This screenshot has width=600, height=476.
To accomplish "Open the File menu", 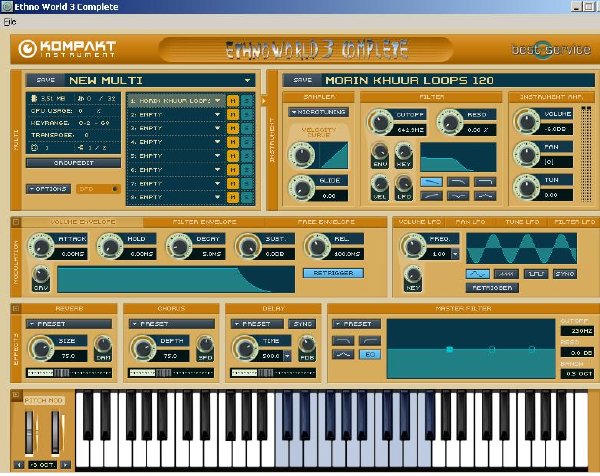I will point(10,22).
